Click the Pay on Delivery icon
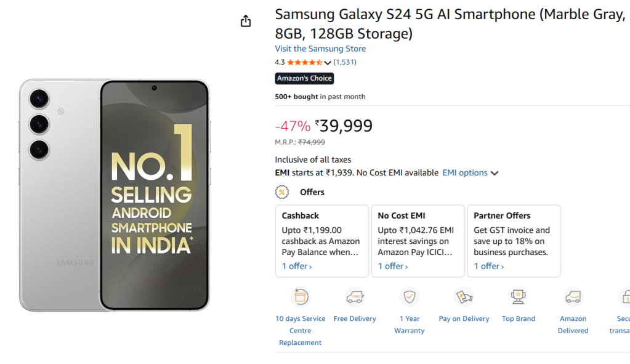 [464, 297]
